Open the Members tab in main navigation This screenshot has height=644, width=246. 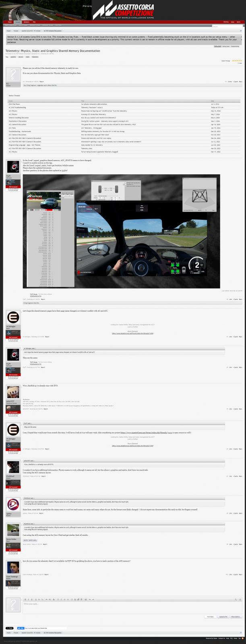[27, 22]
